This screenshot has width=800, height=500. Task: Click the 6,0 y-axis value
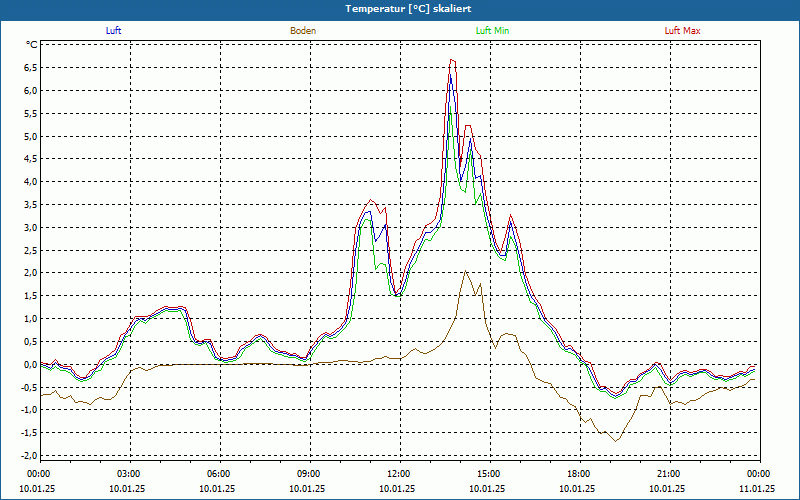(31, 91)
